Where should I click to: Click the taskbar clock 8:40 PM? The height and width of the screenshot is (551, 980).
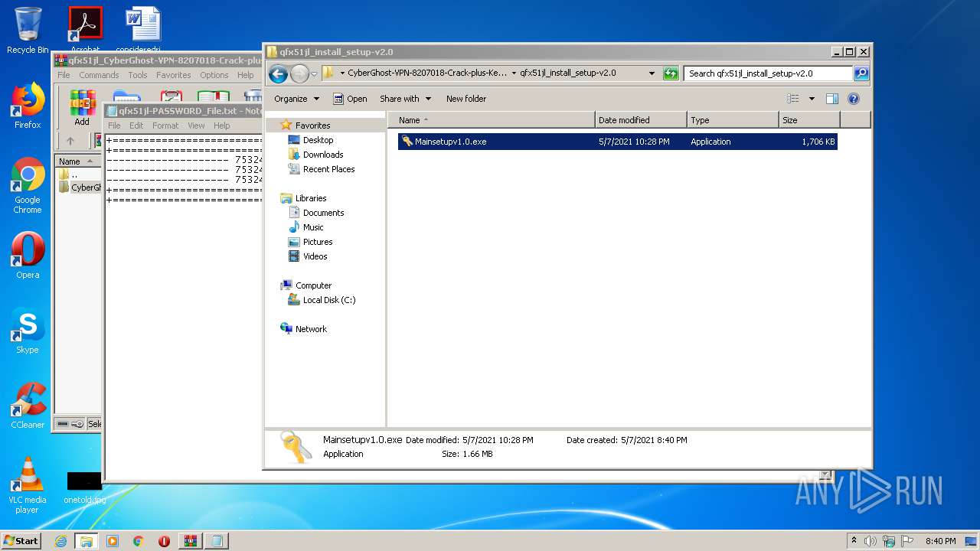(x=940, y=541)
